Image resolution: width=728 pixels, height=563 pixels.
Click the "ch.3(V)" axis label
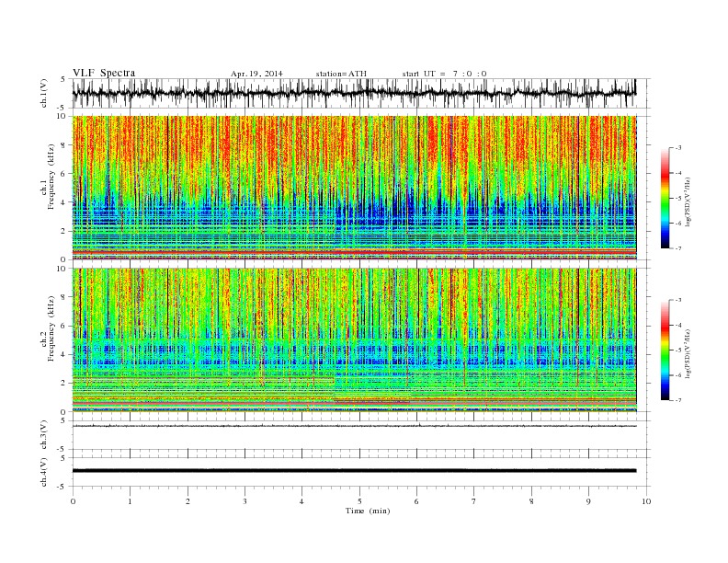click(x=44, y=435)
